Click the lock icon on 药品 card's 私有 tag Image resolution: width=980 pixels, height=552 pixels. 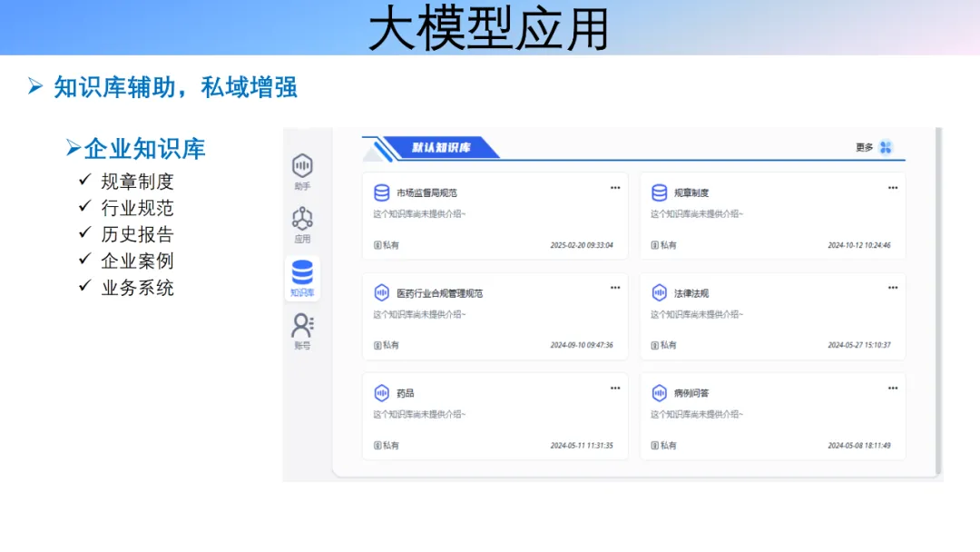[377, 445]
